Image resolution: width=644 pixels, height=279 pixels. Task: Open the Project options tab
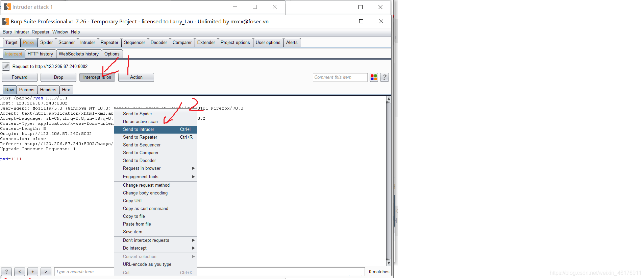click(x=235, y=42)
